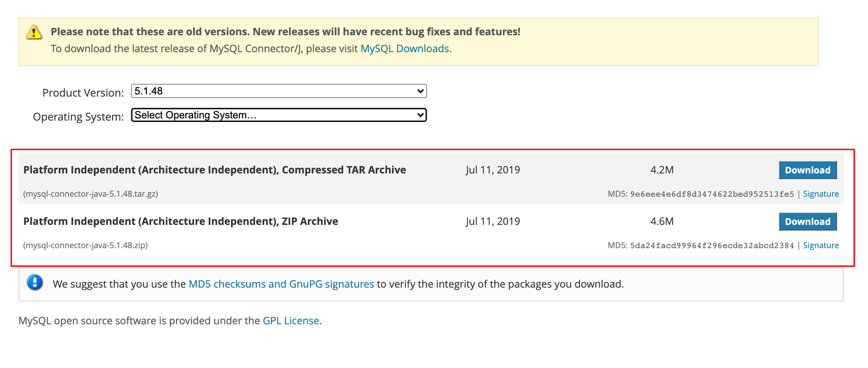Screen dimensions: 868x368
Task: Click the blue info exclamation icon
Action: 35,282
